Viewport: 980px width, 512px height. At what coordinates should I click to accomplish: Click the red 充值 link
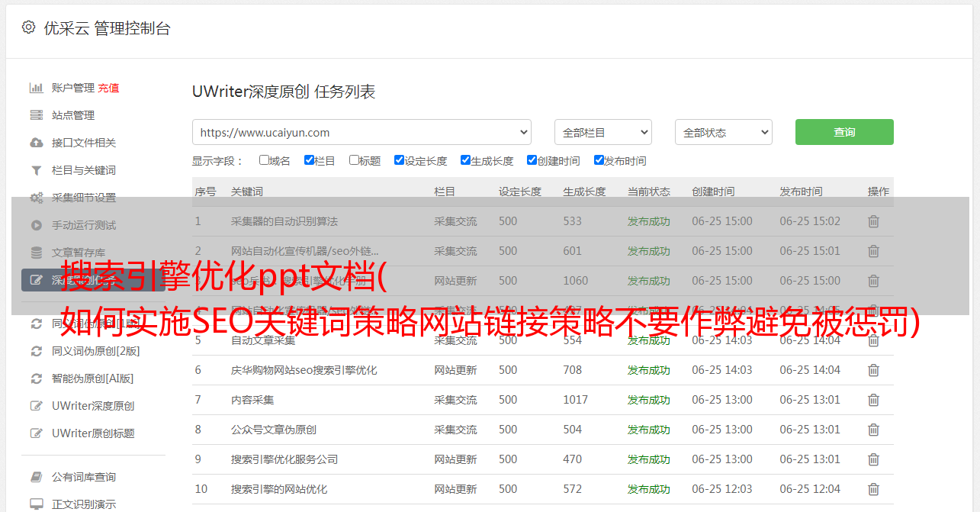[108, 88]
